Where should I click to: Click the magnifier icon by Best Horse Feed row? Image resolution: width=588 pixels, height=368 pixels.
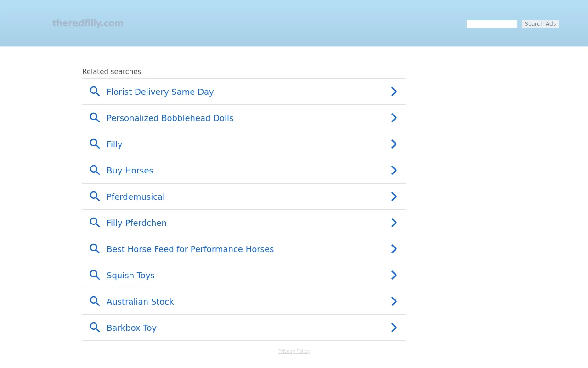pyautogui.click(x=95, y=249)
